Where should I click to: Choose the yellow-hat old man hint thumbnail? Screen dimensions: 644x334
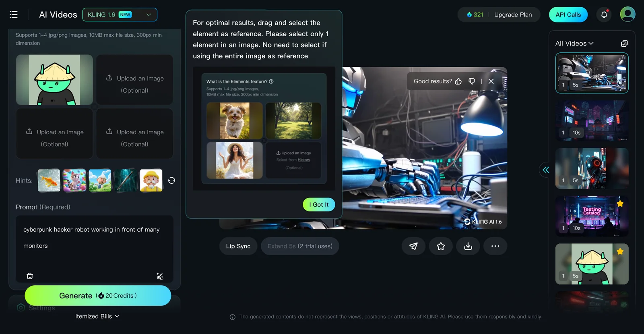click(x=151, y=180)
